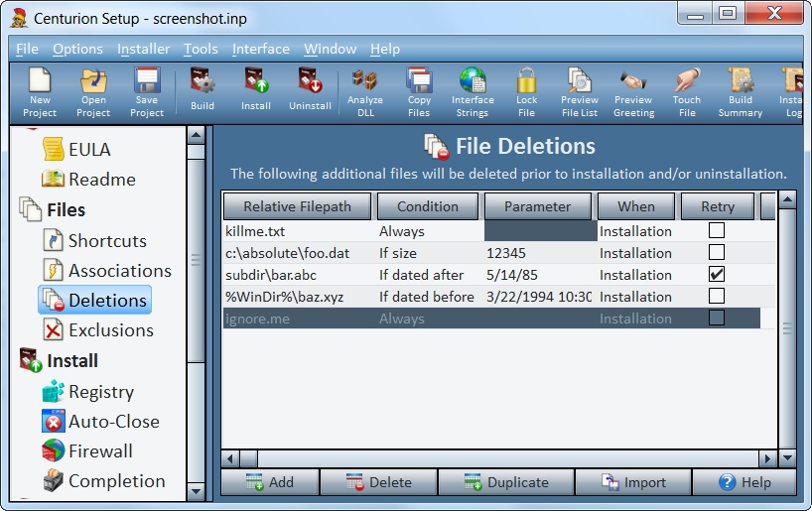Select the Files section in sidebar

[x=52, y=209]
